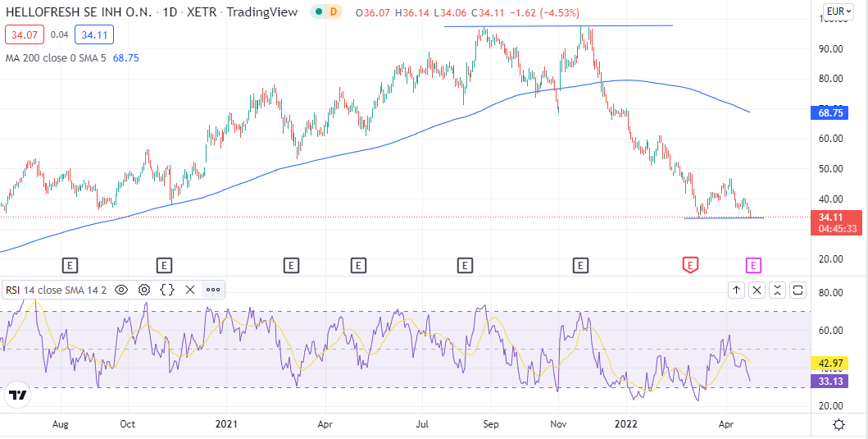Toggle RSI indicator visibility with eye icon
This screenshot has width=868, height=439.
click(121, 290)
